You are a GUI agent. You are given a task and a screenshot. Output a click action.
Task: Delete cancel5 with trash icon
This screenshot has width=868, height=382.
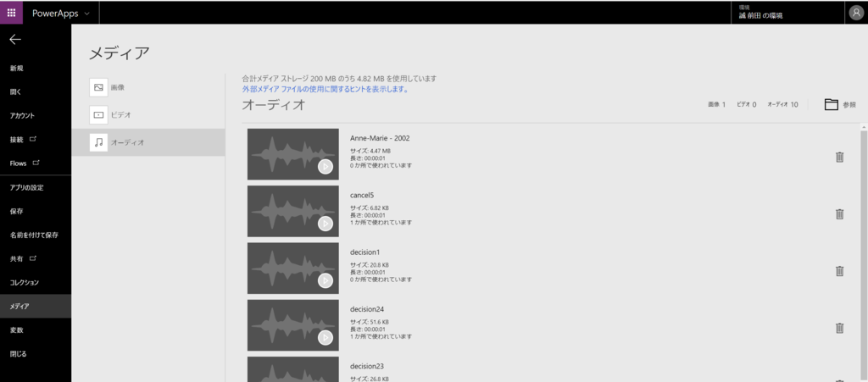tap(839, 214)
